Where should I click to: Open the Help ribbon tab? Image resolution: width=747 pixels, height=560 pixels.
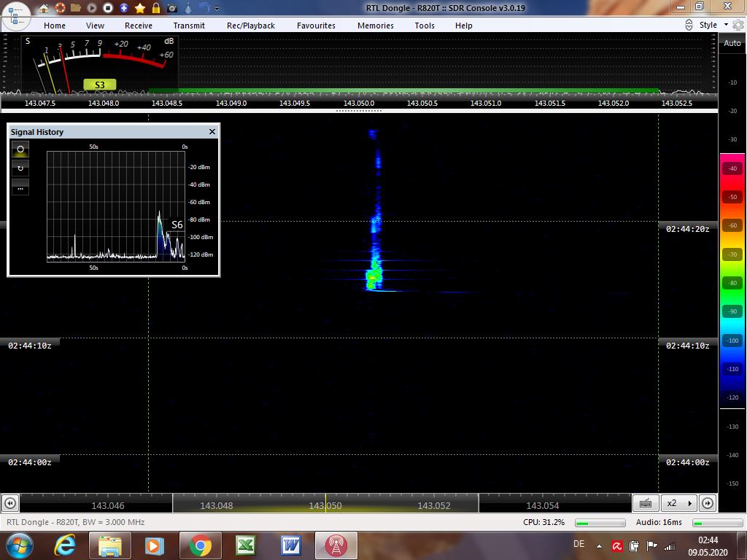click(463, 26)
